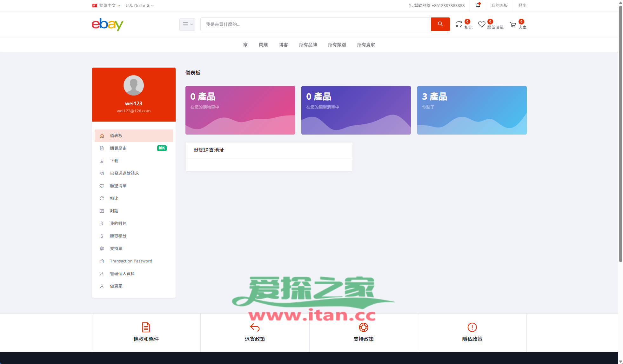
Task: Click the user avatar picture
Action: [x=133, y=85]
